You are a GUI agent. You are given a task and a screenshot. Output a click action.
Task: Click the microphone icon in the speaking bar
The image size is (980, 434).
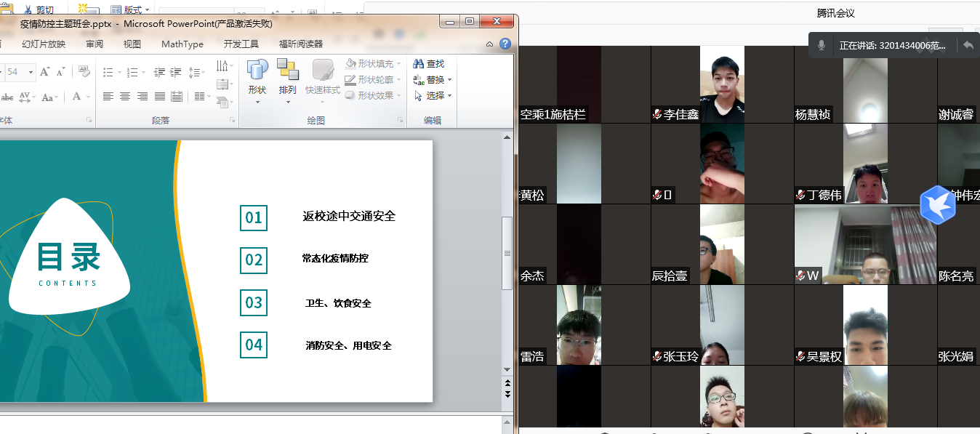click(x=822, y=45)
